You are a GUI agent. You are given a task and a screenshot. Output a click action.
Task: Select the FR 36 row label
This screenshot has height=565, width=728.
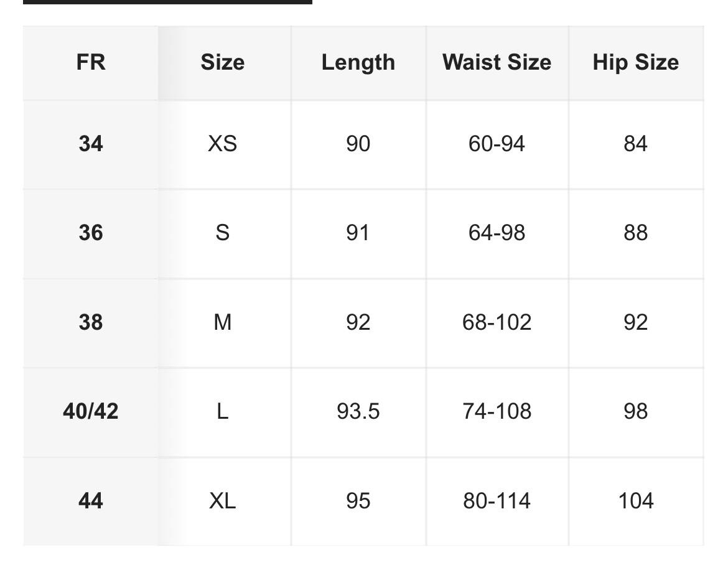(x=91, y=233)
